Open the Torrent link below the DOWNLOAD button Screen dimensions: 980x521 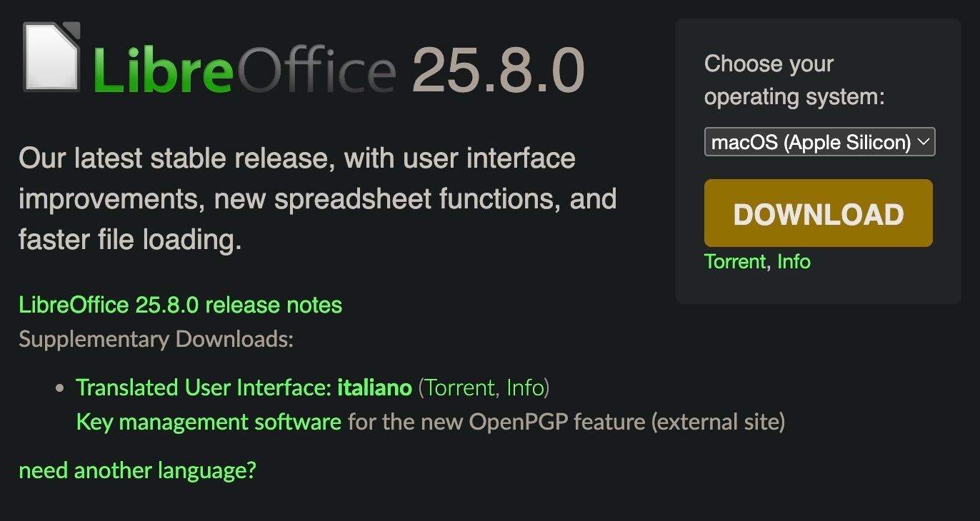coord(735,261)
